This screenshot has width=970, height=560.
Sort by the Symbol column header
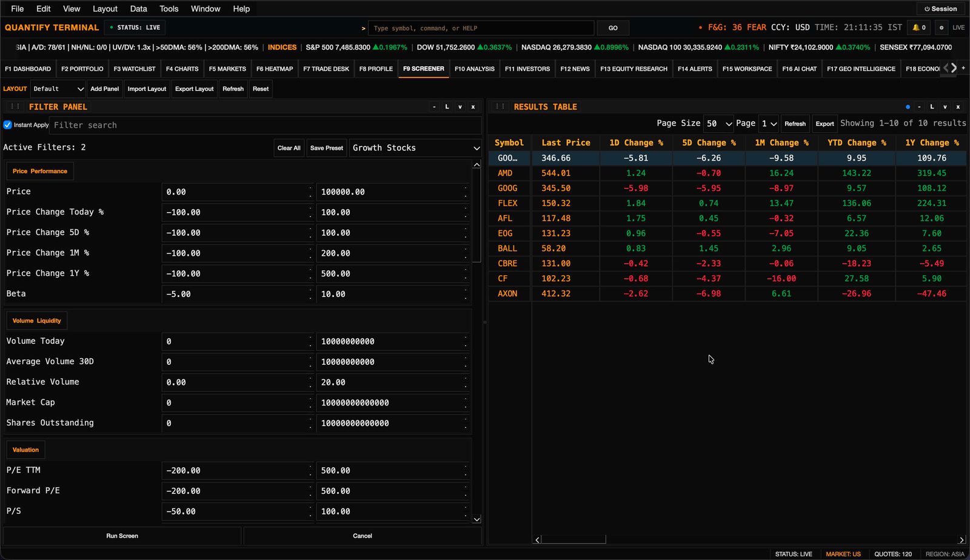pos(509,143)
